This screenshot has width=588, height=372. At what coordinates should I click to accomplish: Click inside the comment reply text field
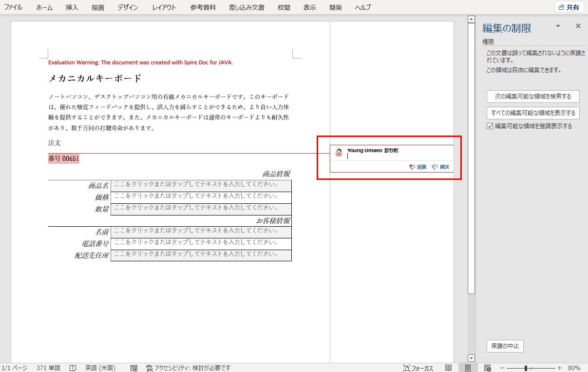point(390,157)
